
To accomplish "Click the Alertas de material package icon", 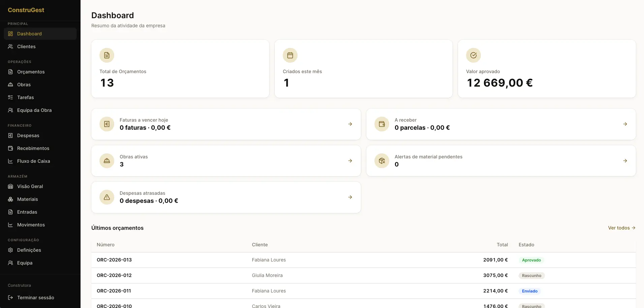I will (x=382, y=161).
